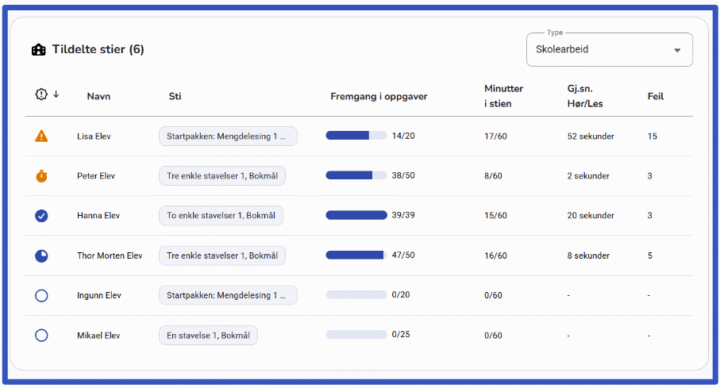The image size is (720, 388).
Task: Select the name Ingunn Elev
Action: click(x=99, y=295)
